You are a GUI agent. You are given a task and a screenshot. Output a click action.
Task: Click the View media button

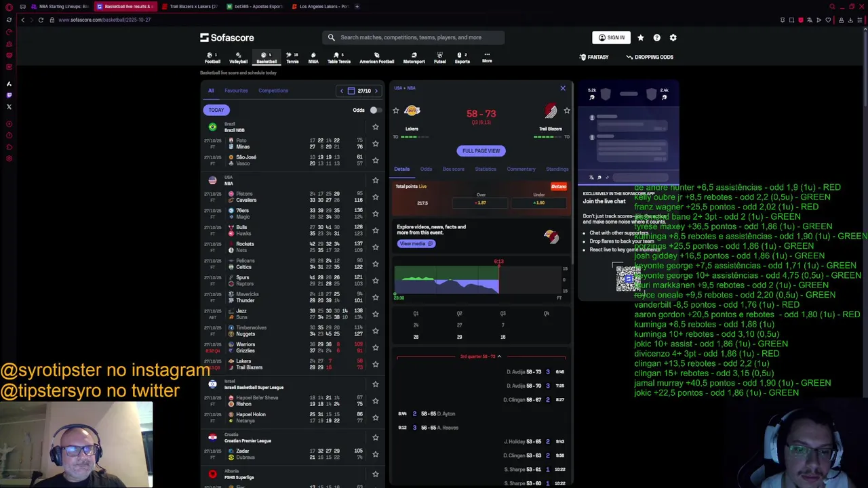[x=416, y=243]
